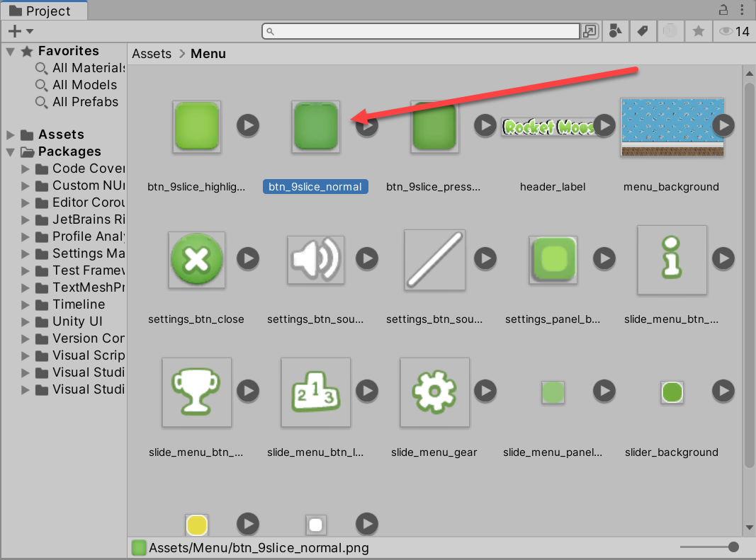Screen dimensions: 756x560
Task: Click Menu in the breadcrumb path
Action: pos(208,54)
